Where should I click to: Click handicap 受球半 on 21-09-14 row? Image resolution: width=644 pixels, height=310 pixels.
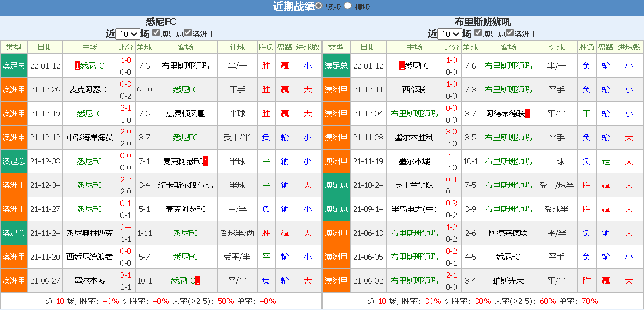coord(557,209)
